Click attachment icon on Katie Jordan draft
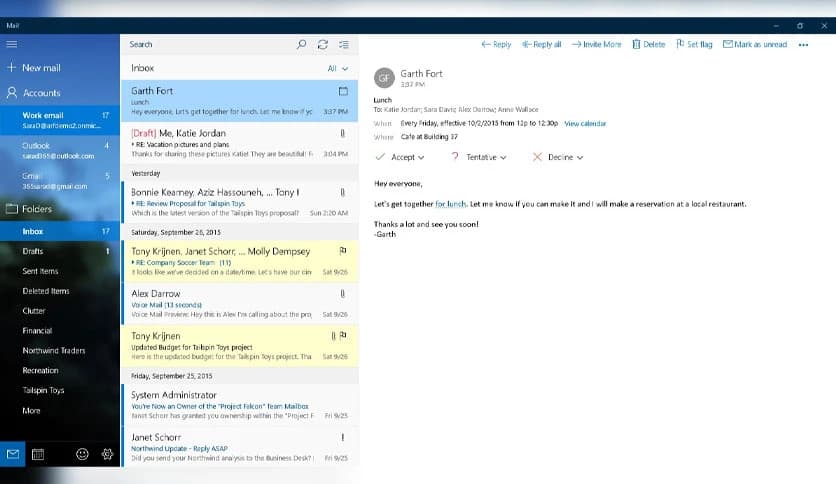Viewport: 836px width, 484px height. (x=342, y=133)
